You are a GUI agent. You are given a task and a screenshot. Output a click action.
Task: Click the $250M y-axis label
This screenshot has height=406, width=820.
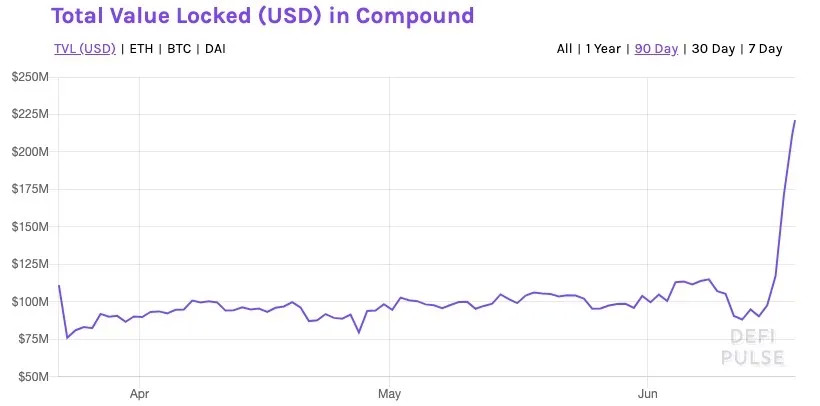pos(31,77)
